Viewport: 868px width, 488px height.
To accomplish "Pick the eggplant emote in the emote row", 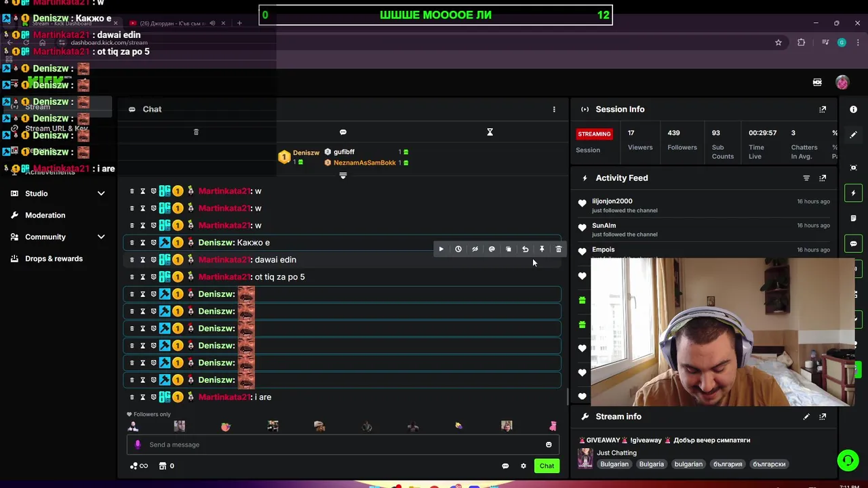I will 459,426.
